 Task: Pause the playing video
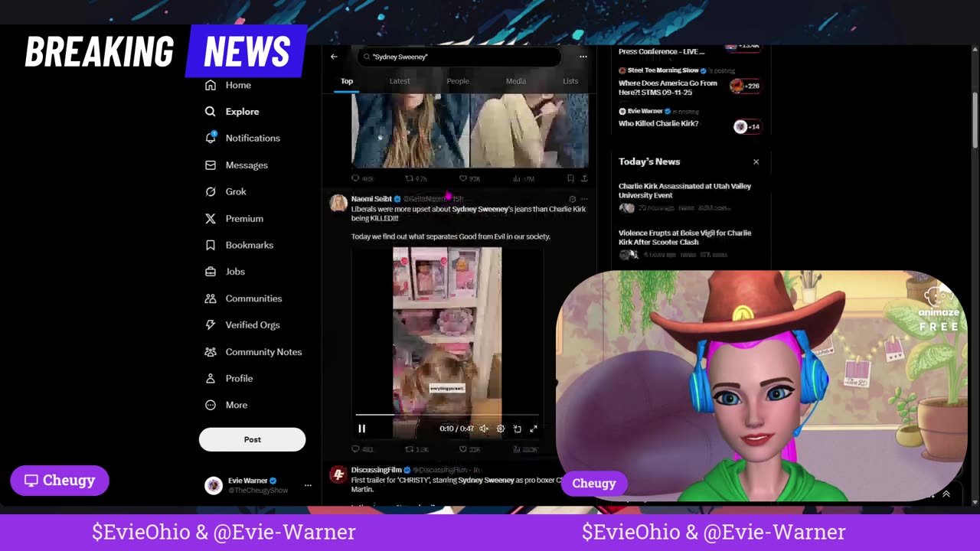point(362,429)
